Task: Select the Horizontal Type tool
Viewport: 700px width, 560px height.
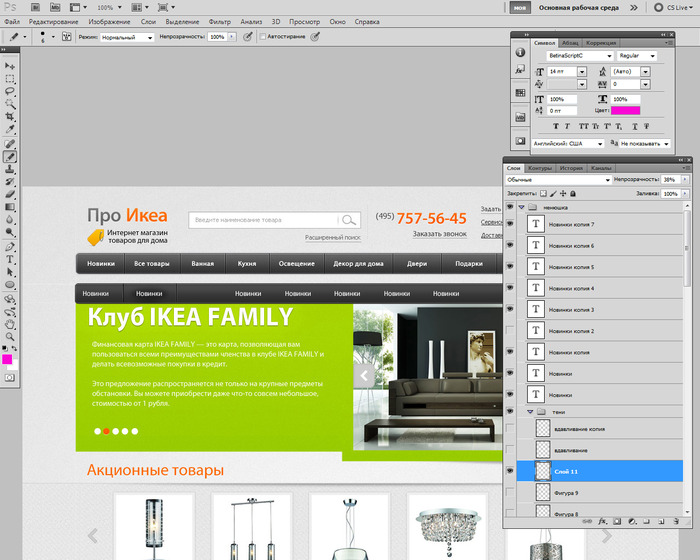Action: (x=10, y=259)
